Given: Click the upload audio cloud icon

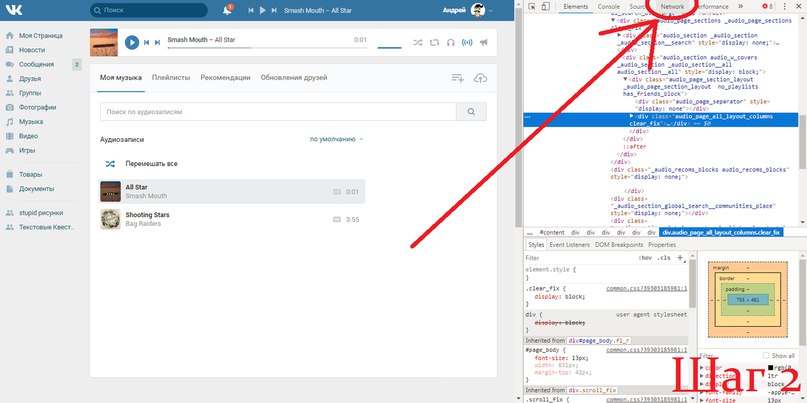Looking at the screenshot, I should [x=480, y=78].
